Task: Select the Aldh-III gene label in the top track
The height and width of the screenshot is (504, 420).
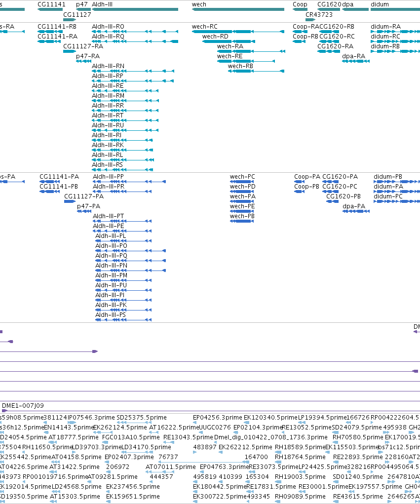Action: pos(102,4)
